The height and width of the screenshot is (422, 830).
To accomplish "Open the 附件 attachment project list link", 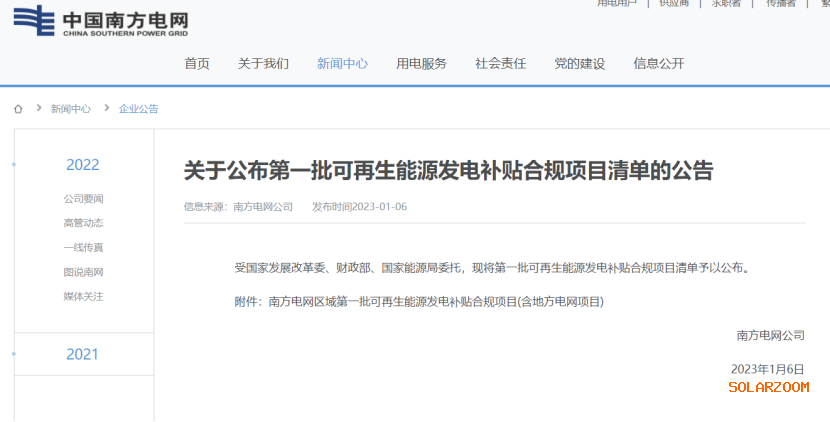I will 435,300.
